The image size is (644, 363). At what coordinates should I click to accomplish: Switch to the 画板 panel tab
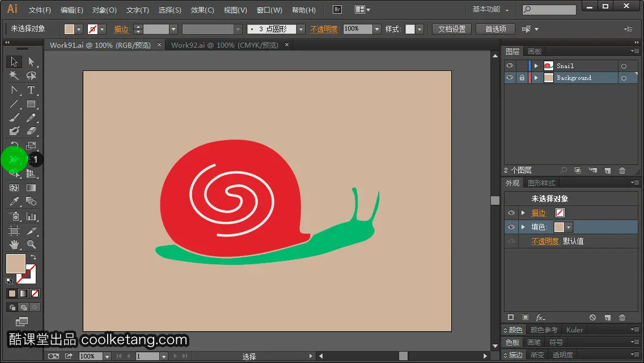[x=535, y=52]
